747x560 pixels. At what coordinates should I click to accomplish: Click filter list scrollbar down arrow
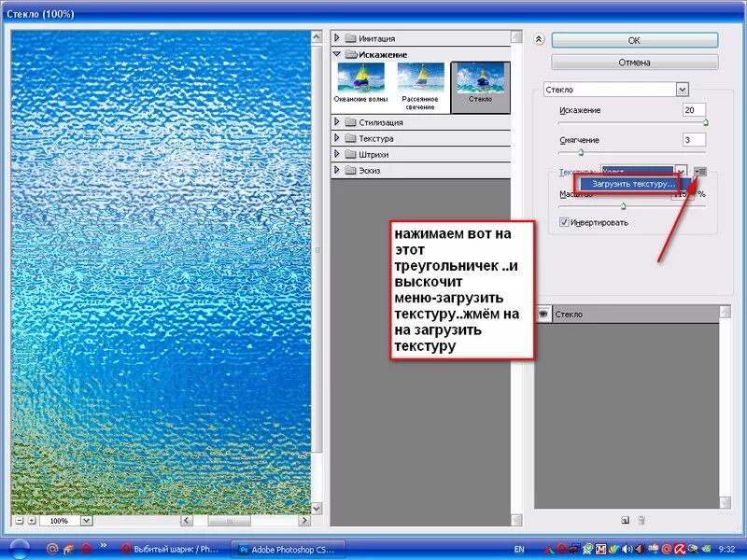516,520
